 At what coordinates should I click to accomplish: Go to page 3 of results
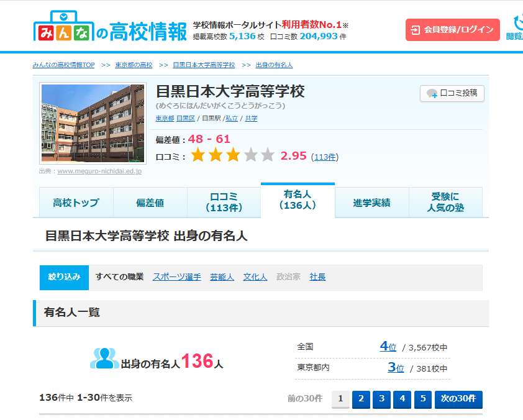pyautogui.click(x=382, y=399)
